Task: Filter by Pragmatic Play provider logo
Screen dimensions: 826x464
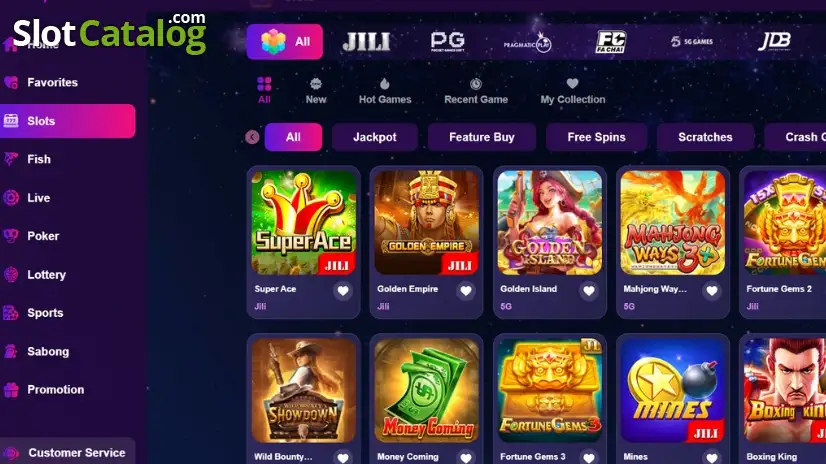Action: coord(527,42)
